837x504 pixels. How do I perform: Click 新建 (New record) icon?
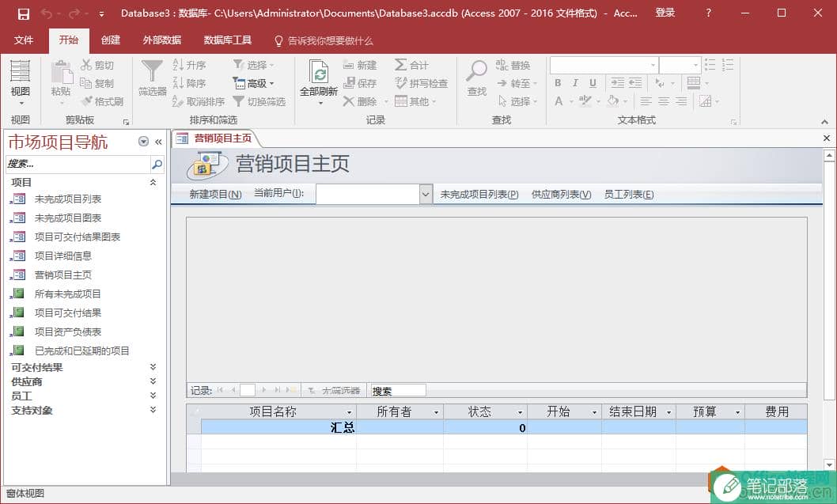(349, 65)
